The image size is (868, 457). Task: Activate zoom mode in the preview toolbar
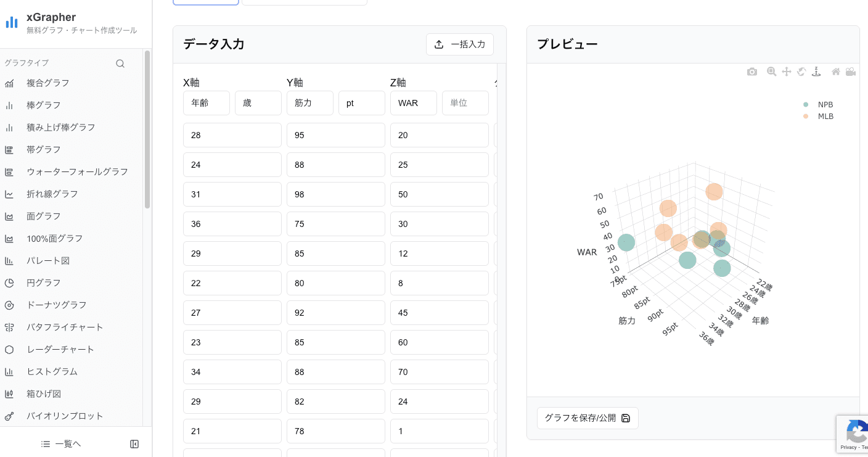coord(771,72)
